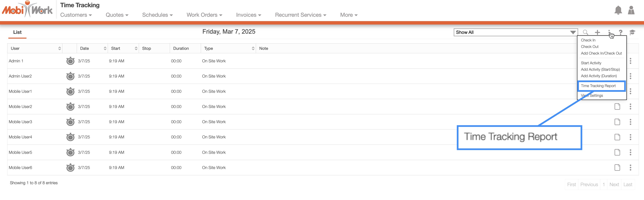Image resolution: width=644 pixels, height=200 pixels.
Task: Select Check In from the menu
Action: click(x=588, y=40)
